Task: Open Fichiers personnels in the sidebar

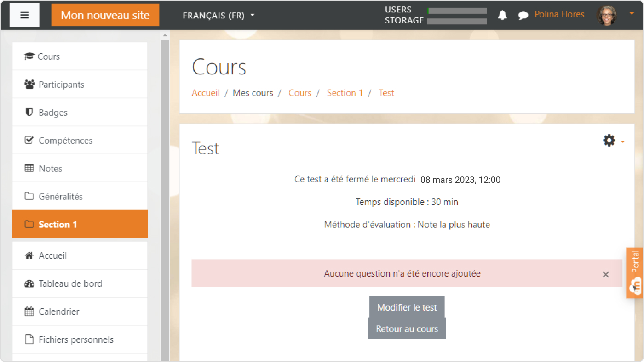Action: click(80, 339)
